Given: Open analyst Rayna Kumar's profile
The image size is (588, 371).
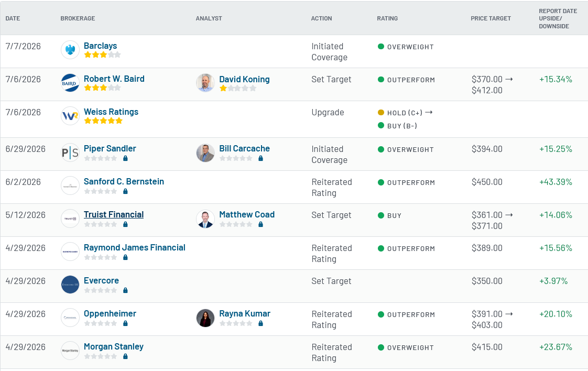Looking at the screenshot, I should (x=245, y=313).
